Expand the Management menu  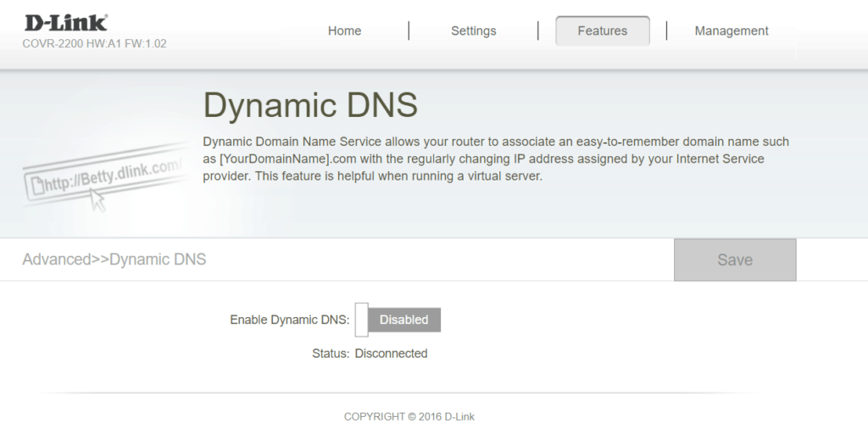click(x=731, y=31)
